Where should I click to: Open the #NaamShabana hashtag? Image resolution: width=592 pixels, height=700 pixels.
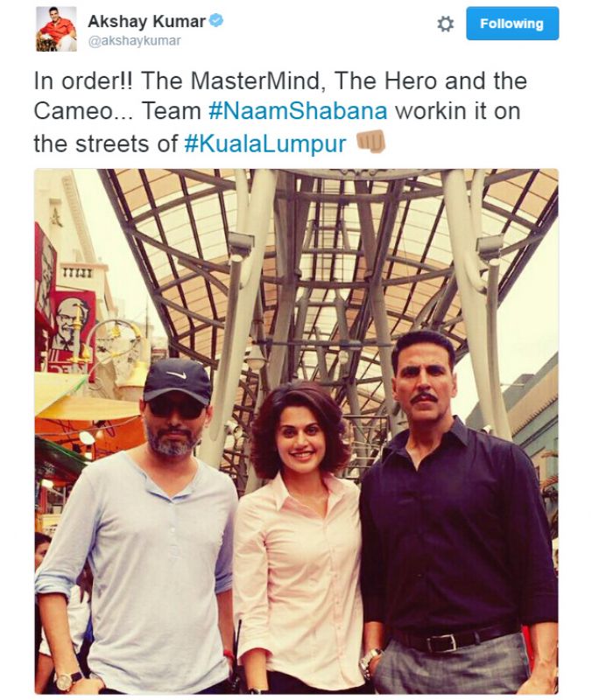pos(298,111)
